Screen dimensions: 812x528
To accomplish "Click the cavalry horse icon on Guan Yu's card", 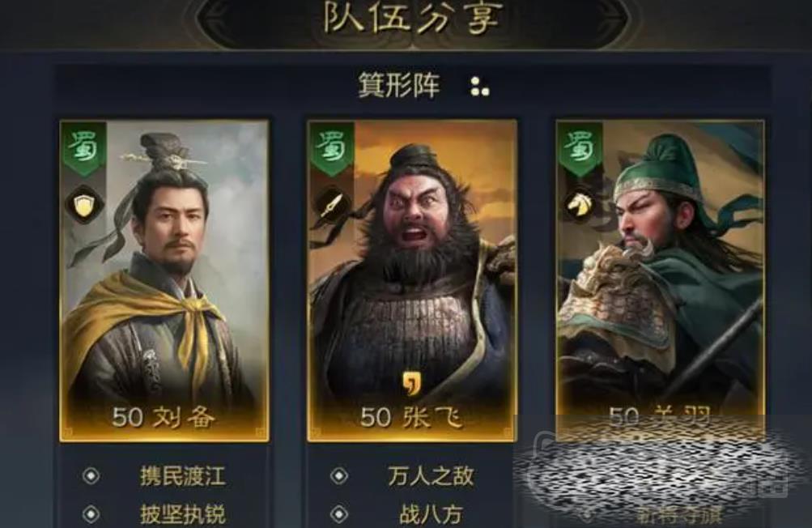I will click(580, 205).
